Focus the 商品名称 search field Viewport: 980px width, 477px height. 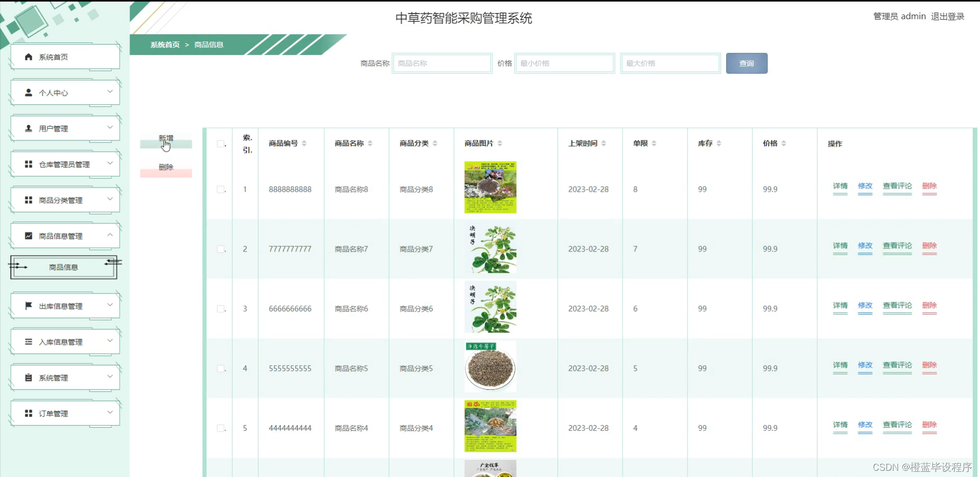[x=442, y=63]
